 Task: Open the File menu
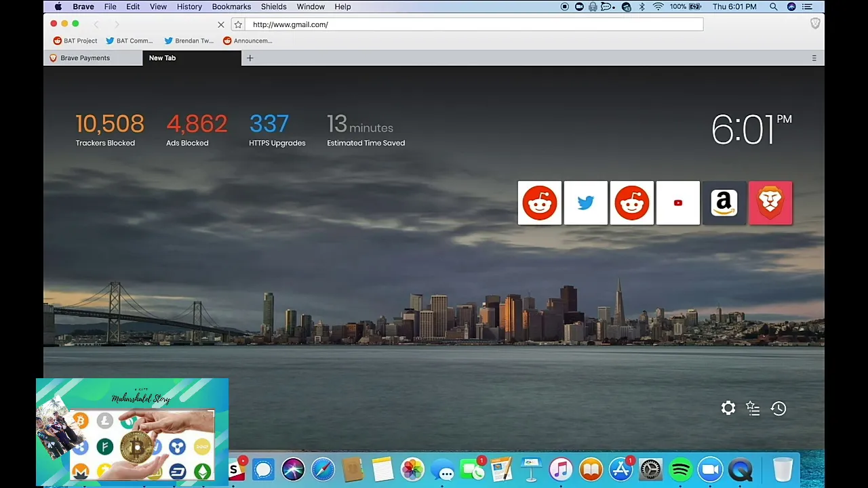click(110, 7)
